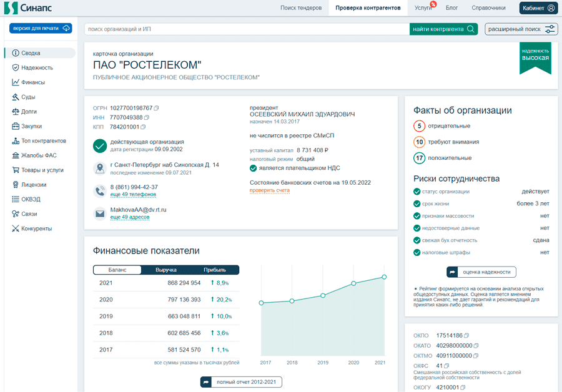Click the ОКВЭД list icon
Screen dimensions: 562x392
(16, 199)
